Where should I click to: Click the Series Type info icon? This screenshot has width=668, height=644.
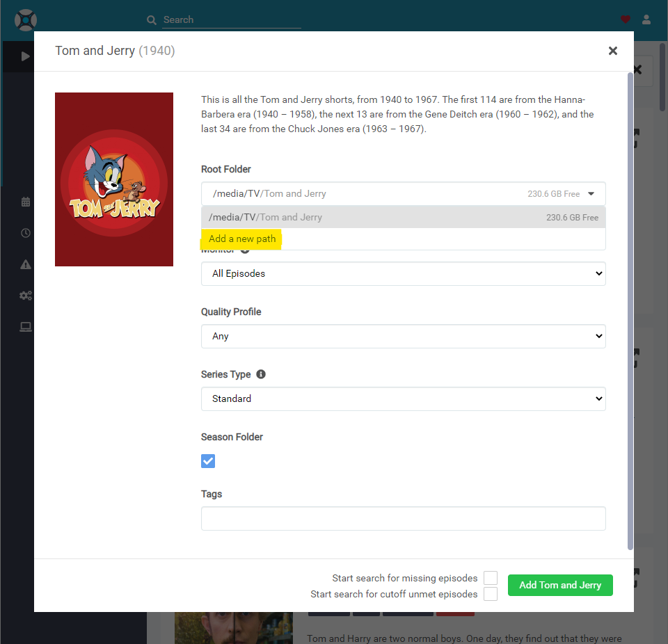(x=261, y=374)
